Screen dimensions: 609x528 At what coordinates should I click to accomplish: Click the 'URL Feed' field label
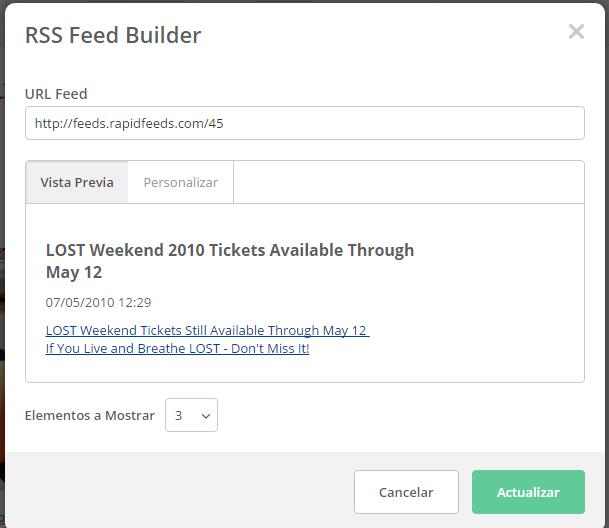pos(56,94)
